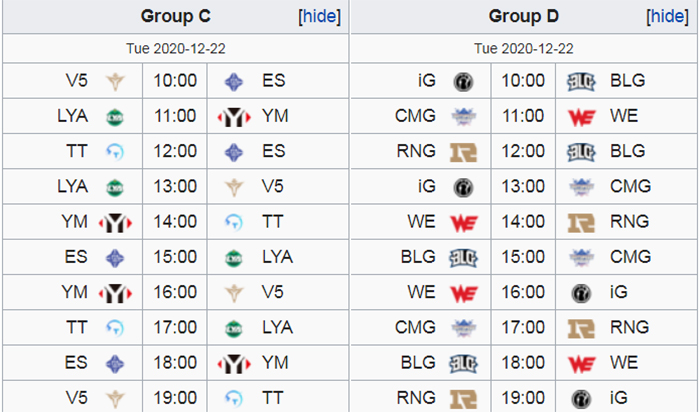
Task: Click YM logo in 11:00 Group C match
Action: click(233, 117)
